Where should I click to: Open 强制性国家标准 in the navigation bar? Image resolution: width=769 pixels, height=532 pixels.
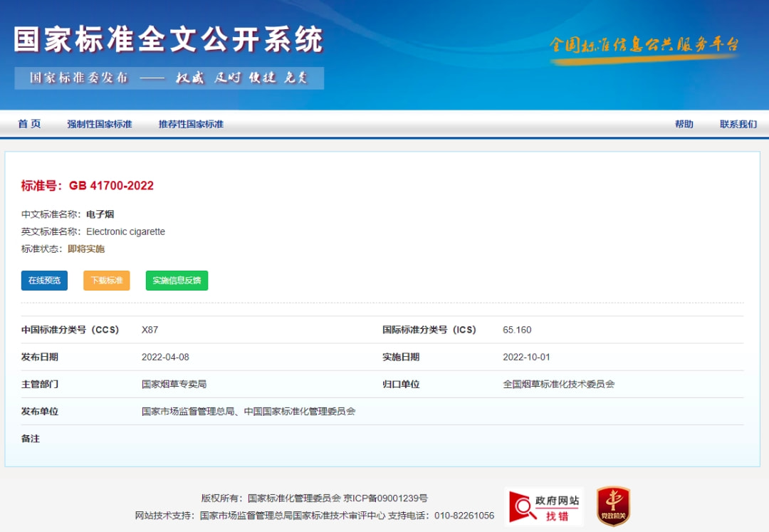tap(100, 124)
